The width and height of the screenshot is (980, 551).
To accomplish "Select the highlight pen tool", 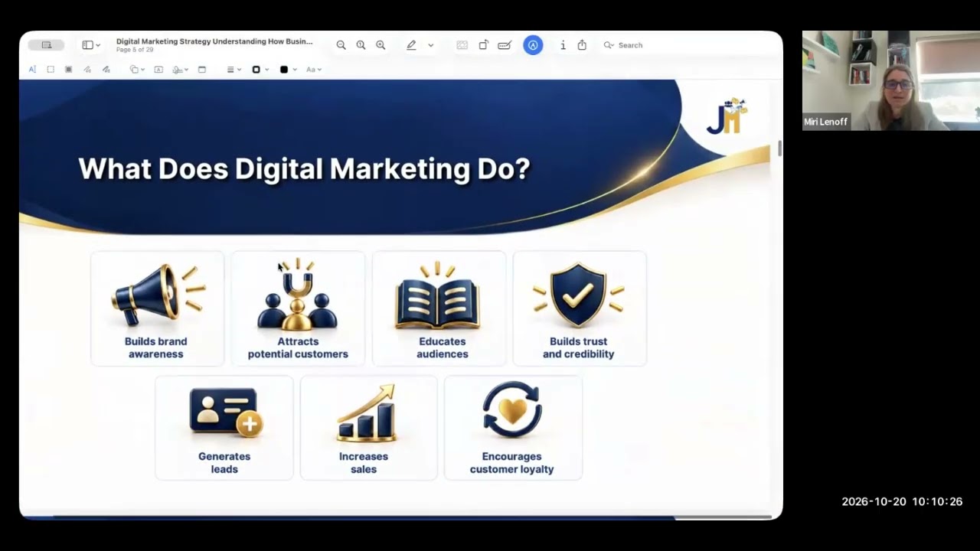I will pyautogui.click(x=411, y=45).
